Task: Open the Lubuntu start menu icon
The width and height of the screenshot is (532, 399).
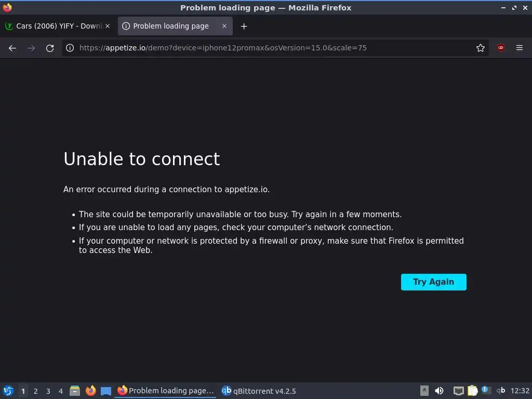Action: 8,391
